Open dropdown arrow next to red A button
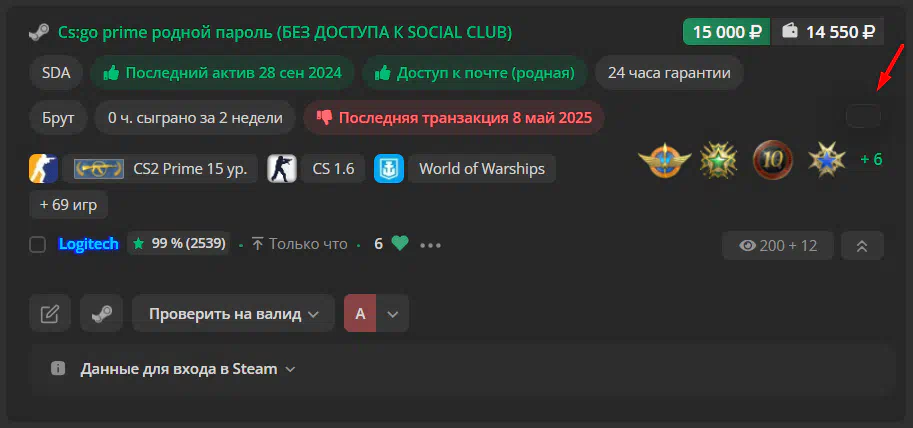The height and width of the screenshot is (428, 913). pos(392,313)
